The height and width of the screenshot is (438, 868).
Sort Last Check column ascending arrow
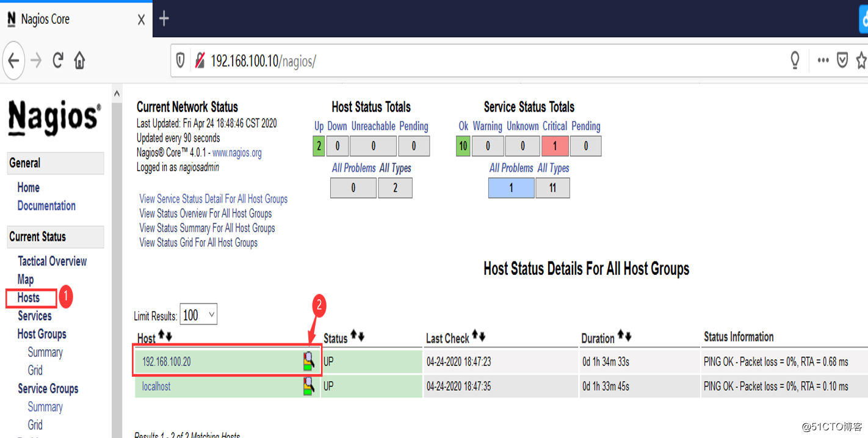pyautogui.click(x=476, y=336)
